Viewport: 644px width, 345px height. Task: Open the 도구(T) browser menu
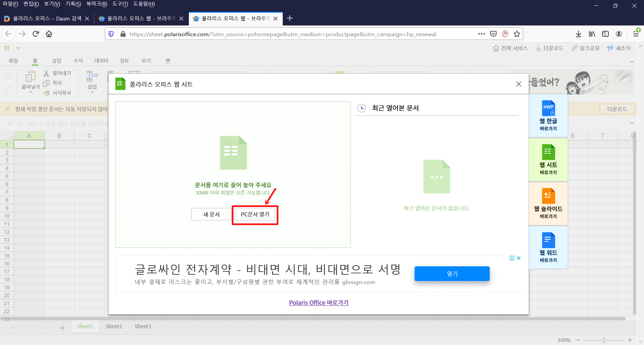pyautogui.click(x=120, y=4)
